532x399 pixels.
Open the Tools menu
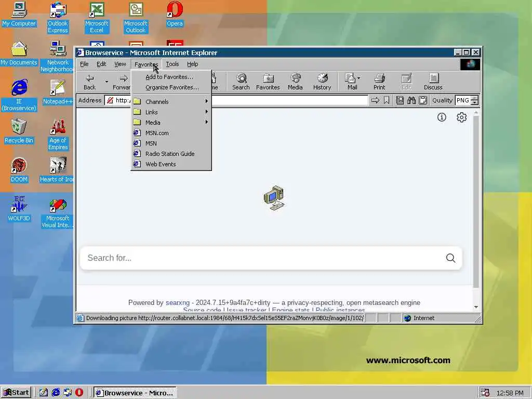tap(172, 64)
